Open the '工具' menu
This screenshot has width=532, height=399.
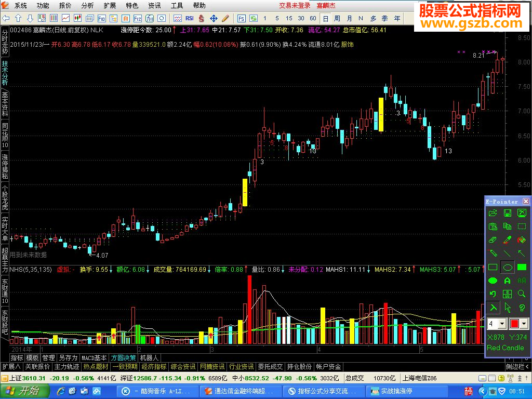pos(177,5)
